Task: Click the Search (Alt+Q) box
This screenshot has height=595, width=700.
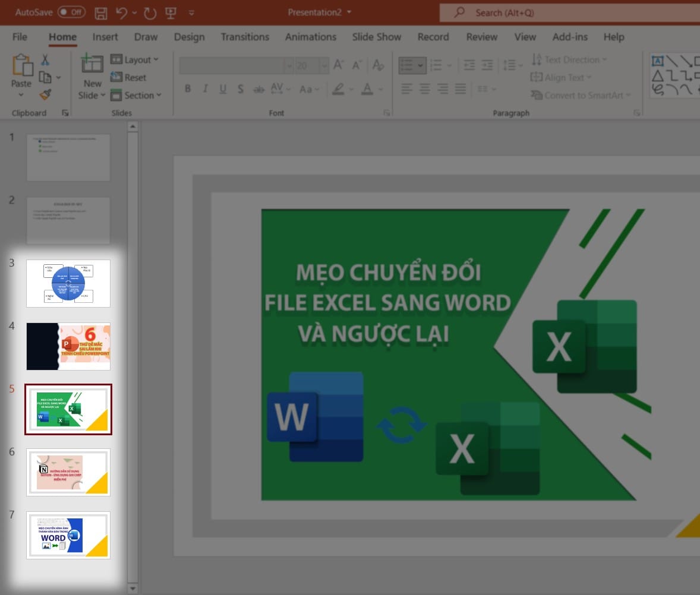Action: tap(570, 13)
